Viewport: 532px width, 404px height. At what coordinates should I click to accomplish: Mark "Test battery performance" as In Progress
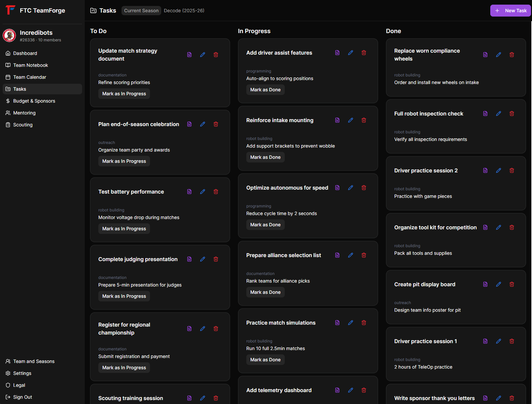point(124,228)
